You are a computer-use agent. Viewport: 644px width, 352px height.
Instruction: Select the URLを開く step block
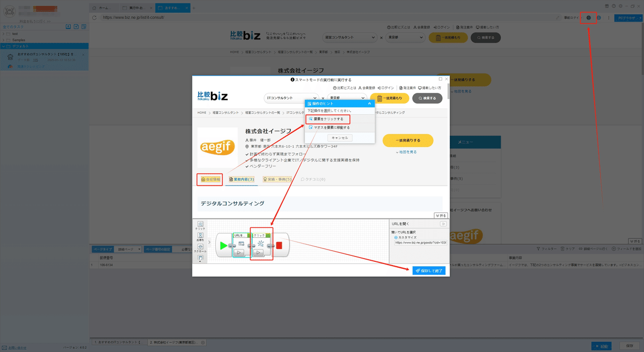tap(241, 245)
